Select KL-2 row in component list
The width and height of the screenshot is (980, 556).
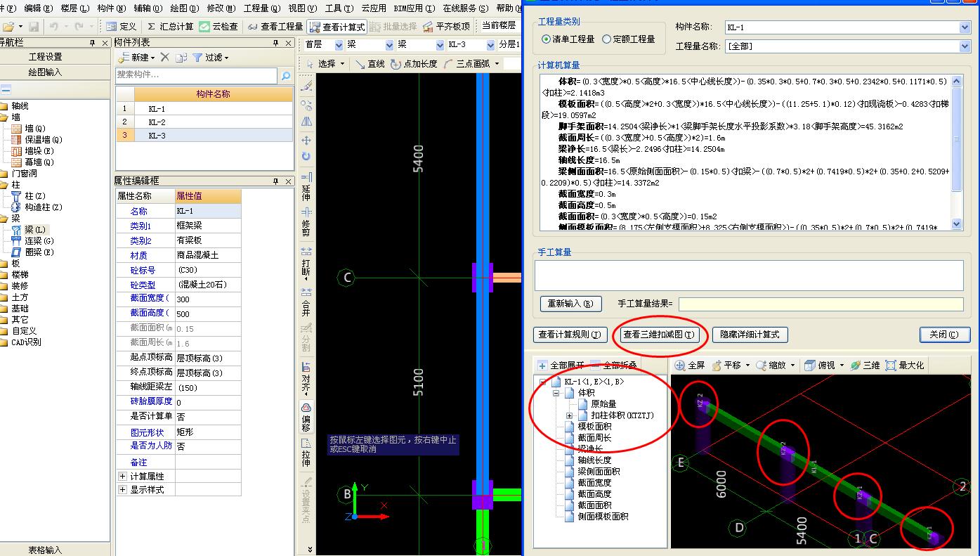coord(204,122)
